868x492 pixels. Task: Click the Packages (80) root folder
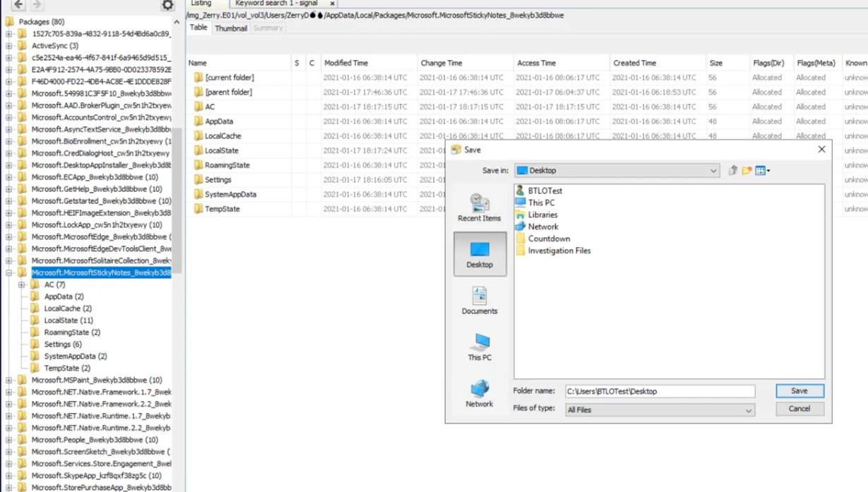41,22
